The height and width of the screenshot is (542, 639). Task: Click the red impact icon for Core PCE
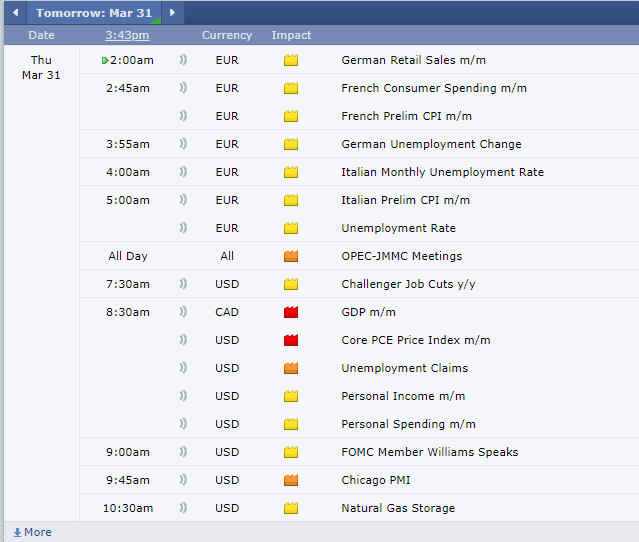[291, 340]
